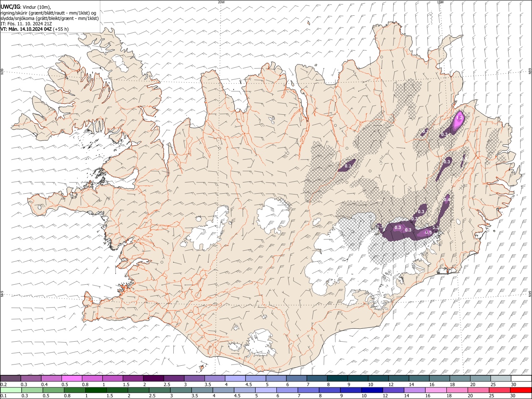Choose the bright red swatch labeled 30, lower scale
Screen dimensions: 532x399
pos(521,390)
